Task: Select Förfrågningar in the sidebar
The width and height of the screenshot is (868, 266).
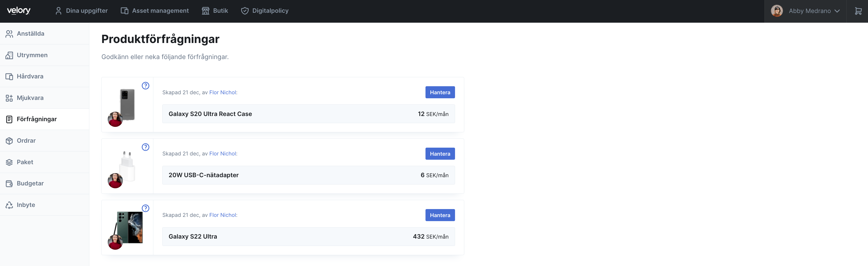Action: coord(44,119)
